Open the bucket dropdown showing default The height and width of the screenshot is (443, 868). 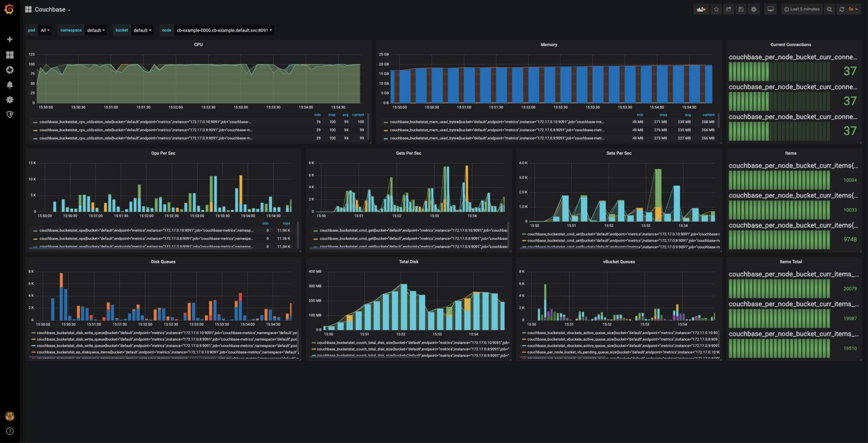142,30
